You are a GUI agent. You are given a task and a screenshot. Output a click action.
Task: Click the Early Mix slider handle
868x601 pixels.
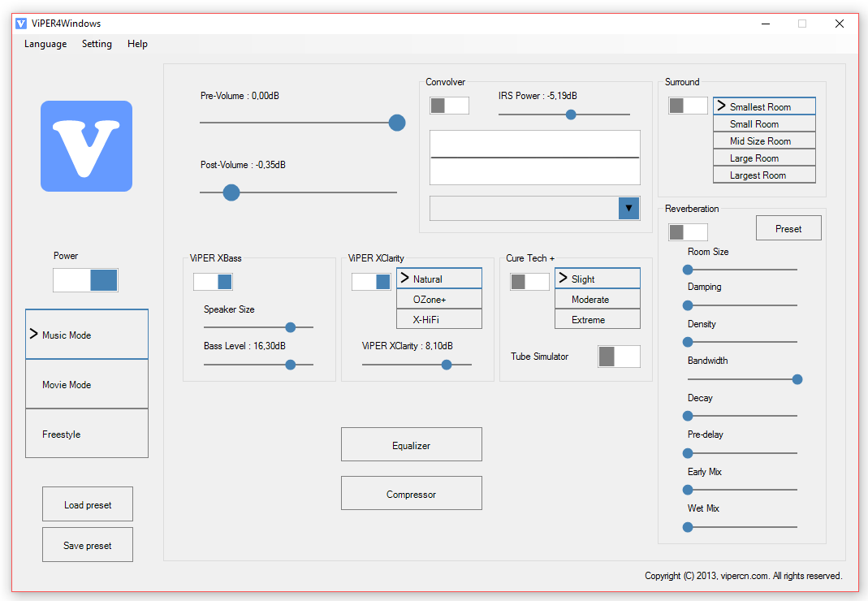pos(688,490)
